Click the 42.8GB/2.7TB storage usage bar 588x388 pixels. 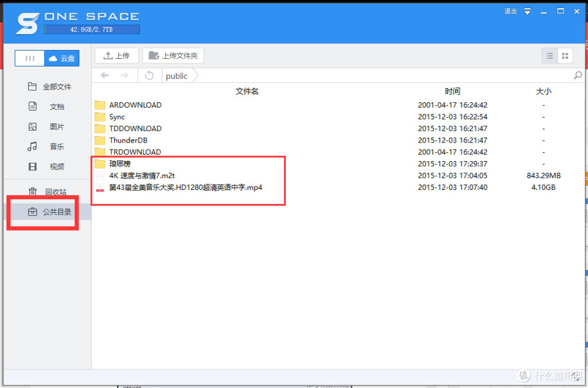coord(92,29)
